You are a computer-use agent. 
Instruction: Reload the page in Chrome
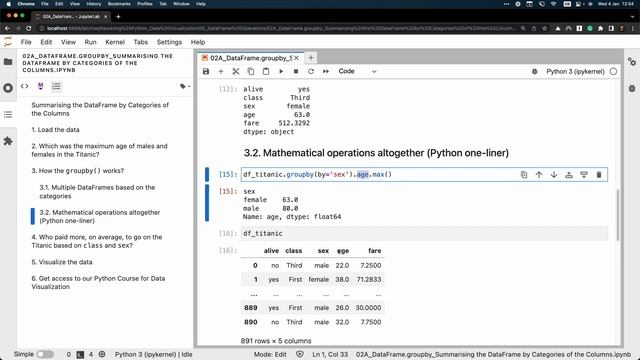point(29,29)
